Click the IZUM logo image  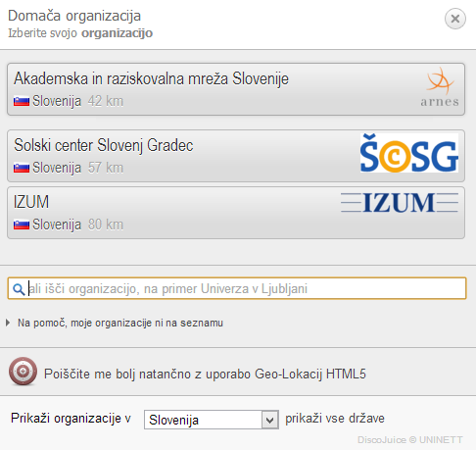[400, 202]
